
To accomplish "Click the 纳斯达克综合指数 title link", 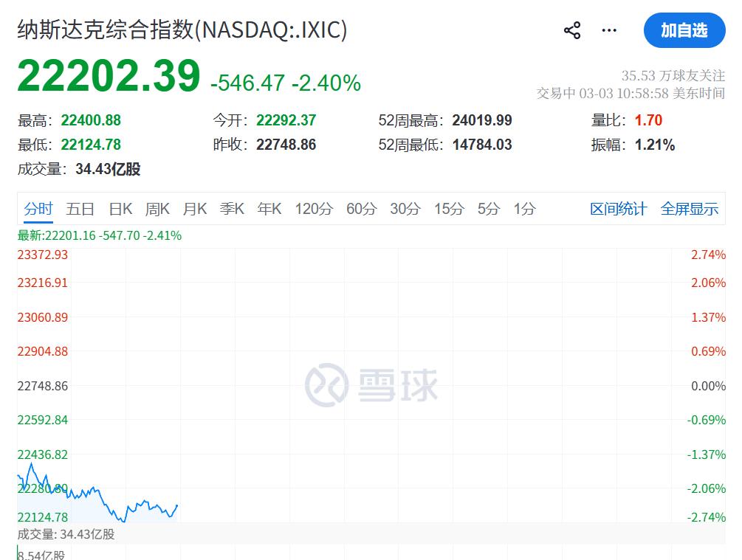I will pyautogui.click(x=179, y=30).
